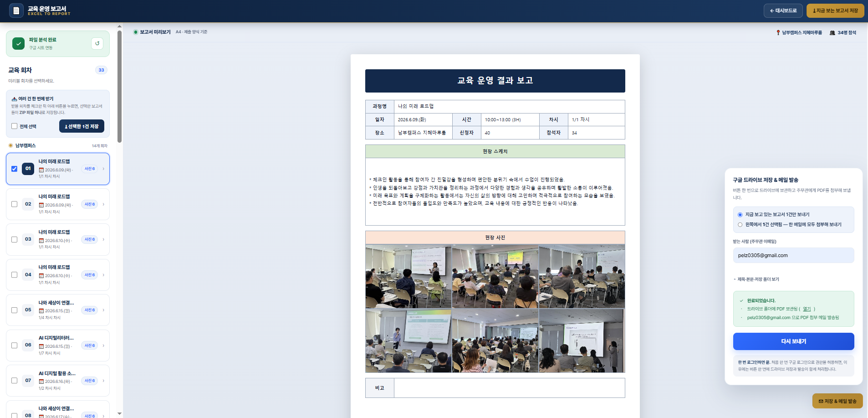Open the 열기 drive folder link
Screen dimensions: 868x418
(807, 309)
